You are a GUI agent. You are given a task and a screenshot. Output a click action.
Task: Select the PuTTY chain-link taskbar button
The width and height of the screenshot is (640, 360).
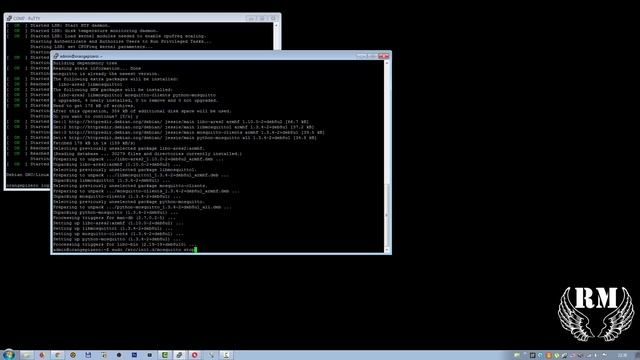[180, 355]
